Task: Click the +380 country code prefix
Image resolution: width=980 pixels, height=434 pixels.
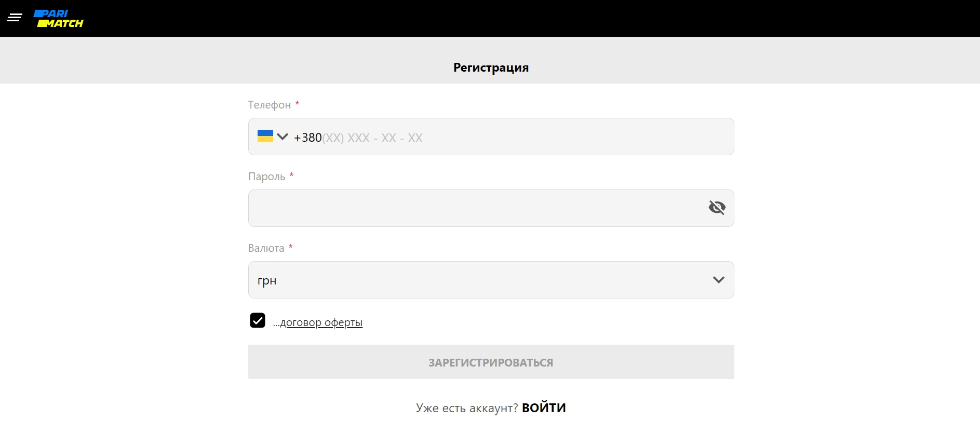Action: coord(308,138)
